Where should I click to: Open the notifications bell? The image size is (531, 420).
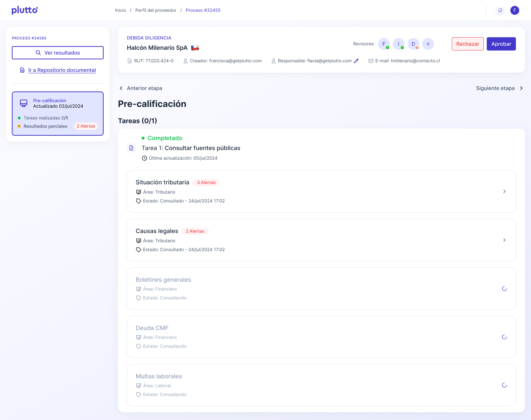click(500, 10)
